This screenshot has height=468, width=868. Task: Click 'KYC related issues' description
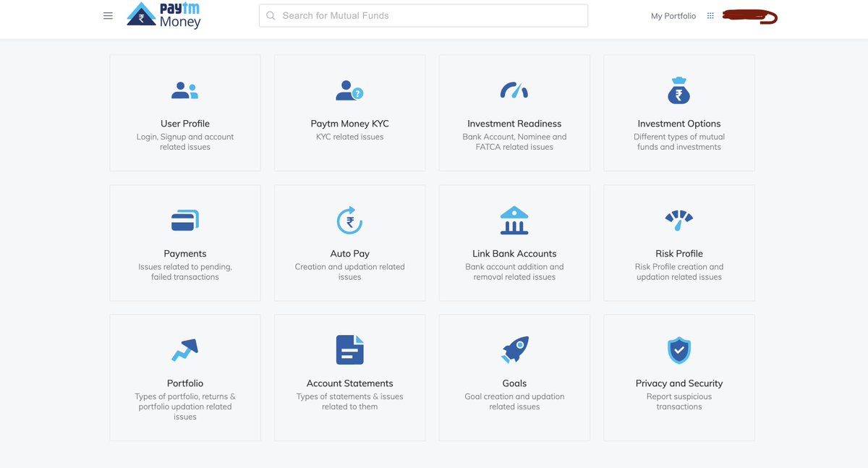(x=350, y=137)
